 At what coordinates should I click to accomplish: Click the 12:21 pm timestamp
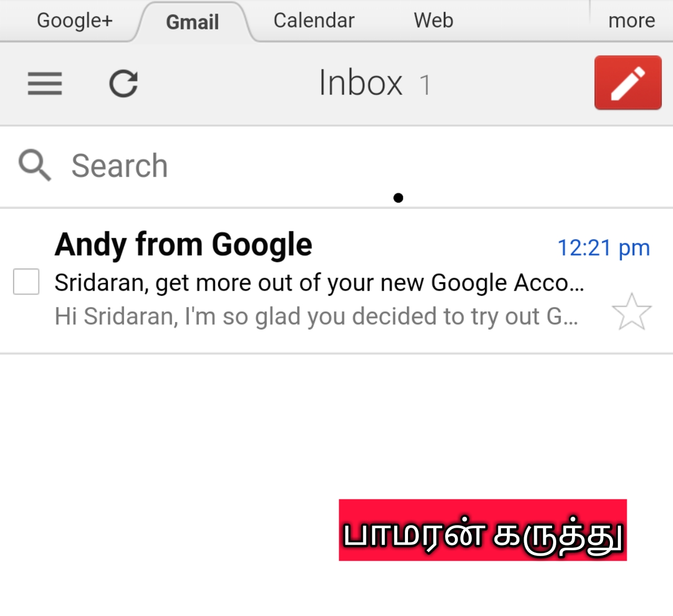(604, 248)
